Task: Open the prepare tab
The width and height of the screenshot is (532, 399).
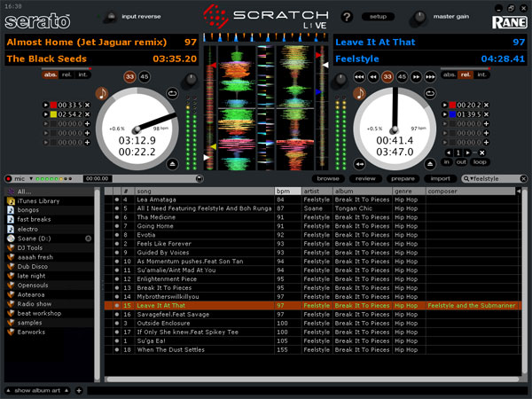Action: click(401, 178)
